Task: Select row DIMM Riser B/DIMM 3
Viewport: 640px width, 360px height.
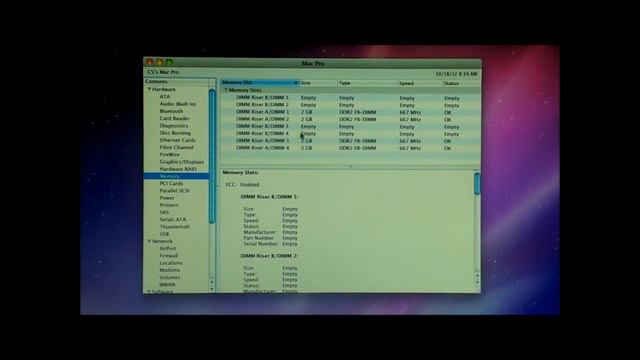Action: coord(350,127)
